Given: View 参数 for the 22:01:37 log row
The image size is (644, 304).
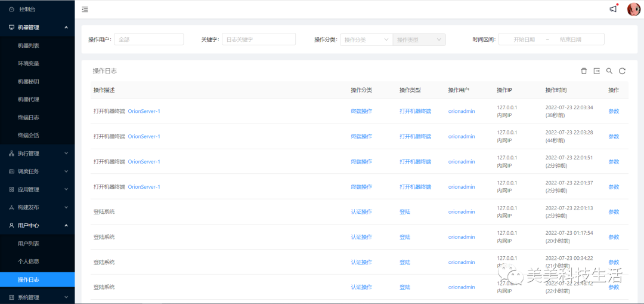Looking at the screenshot, I should click(x=614, y=187).
